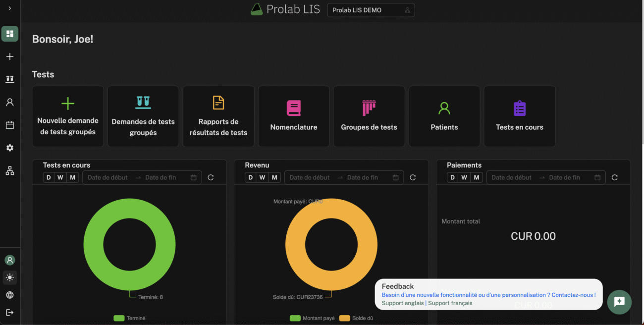Viewport: 644px width, 325px height.
Task: Expand the sidebar with the chevron arrow
Action: coord(10,8)
